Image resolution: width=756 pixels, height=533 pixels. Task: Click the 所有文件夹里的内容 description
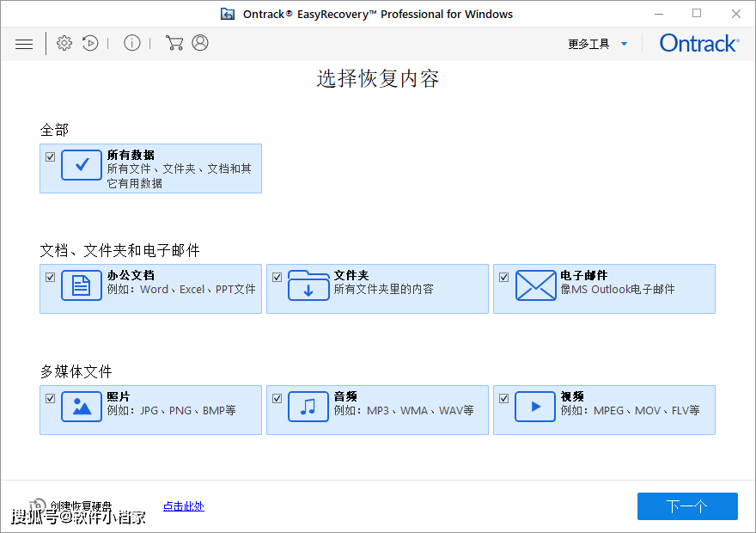point(384,290)
